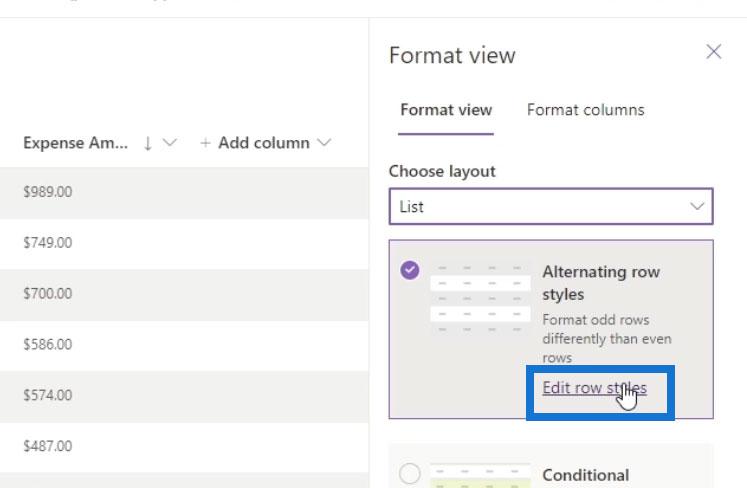Select the Format view tab
This screenshot has height=488, width=747.
tap(446, 110)
